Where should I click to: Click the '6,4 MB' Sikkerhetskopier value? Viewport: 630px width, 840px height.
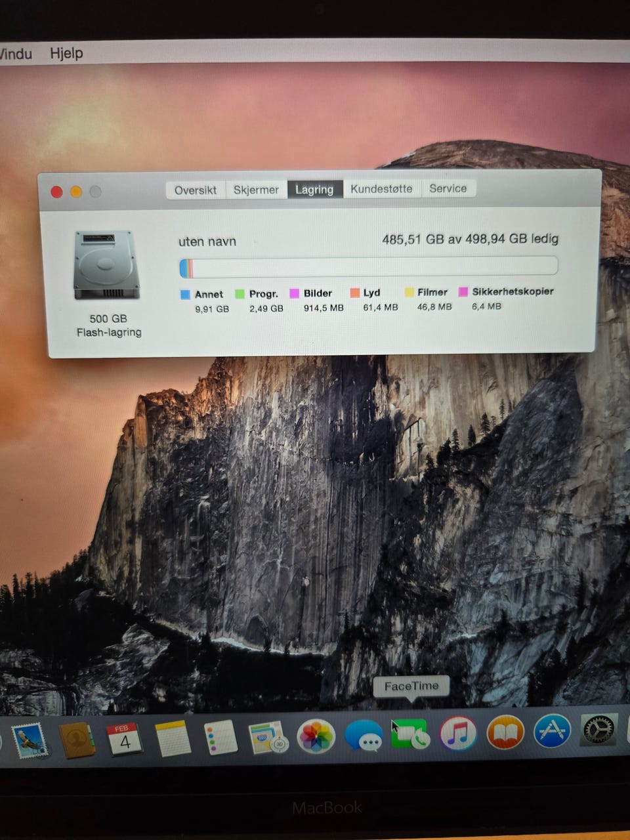coord(486,306)
